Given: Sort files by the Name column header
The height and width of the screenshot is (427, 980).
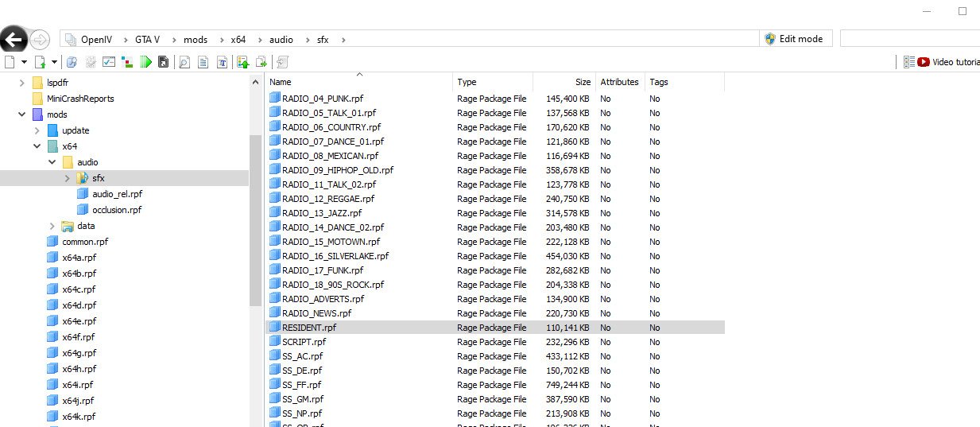Looking at the screenshot, I should 359,82.
